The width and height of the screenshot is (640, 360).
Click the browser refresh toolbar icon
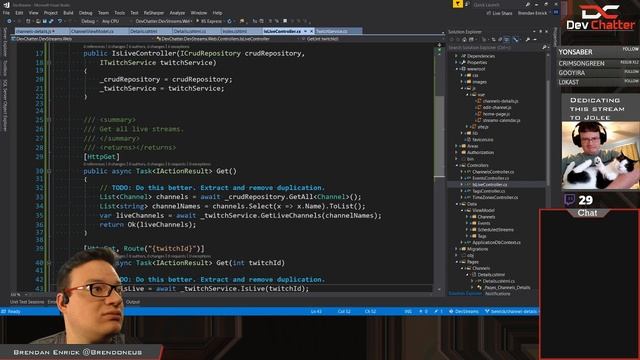229,21
